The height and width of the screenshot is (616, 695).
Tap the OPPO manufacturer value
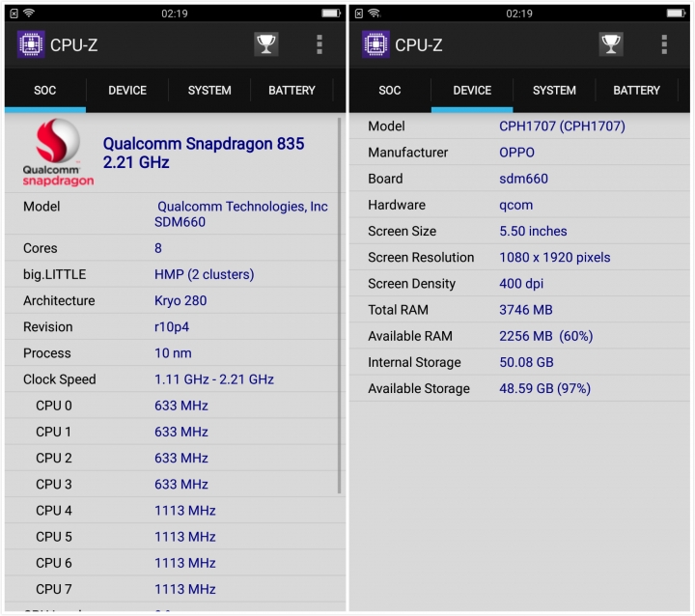[x=516, y=153]
